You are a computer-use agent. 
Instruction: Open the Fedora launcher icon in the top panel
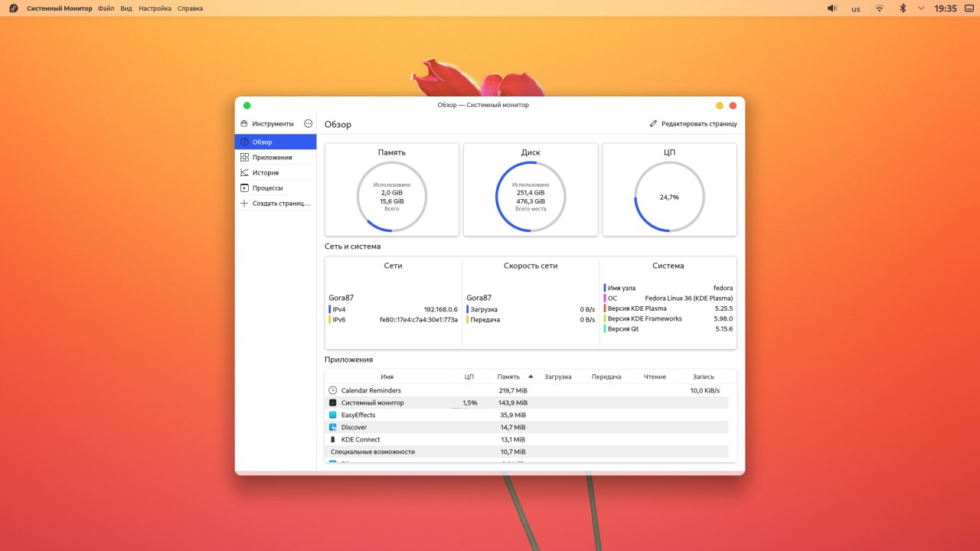click(x=13, y=8)
